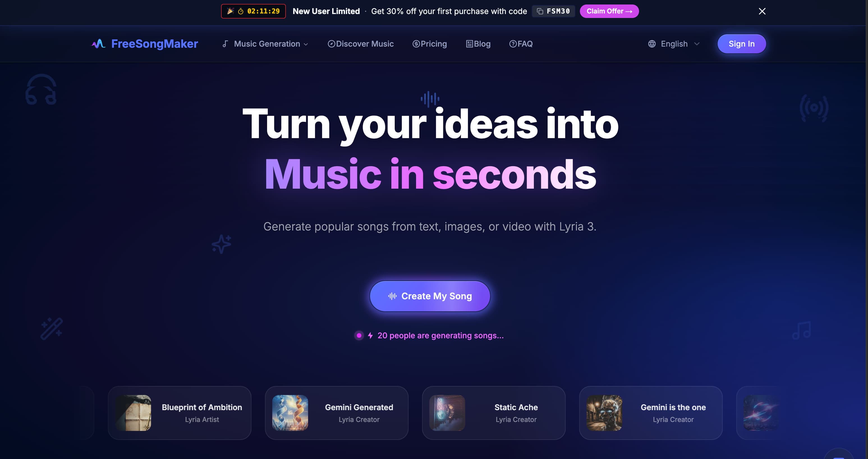The image size is (868, 459).
Task: Click the music note icon beside Music Generation
Action: click(225, 44)
